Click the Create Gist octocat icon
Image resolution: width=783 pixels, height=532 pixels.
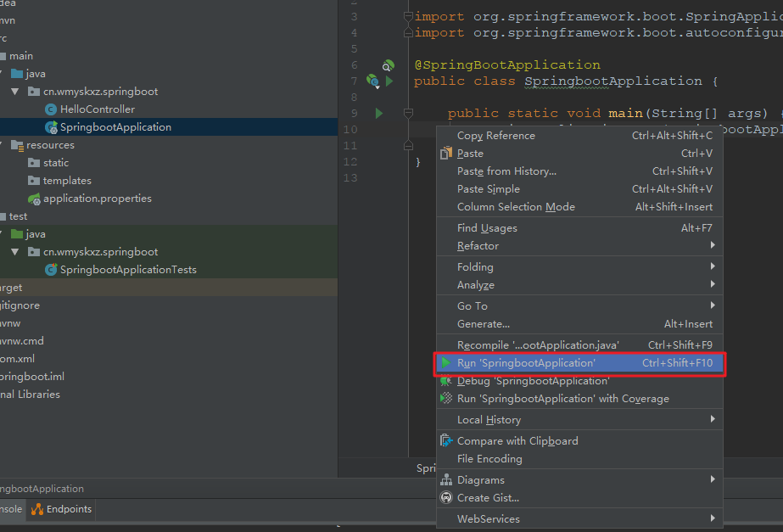446,498
